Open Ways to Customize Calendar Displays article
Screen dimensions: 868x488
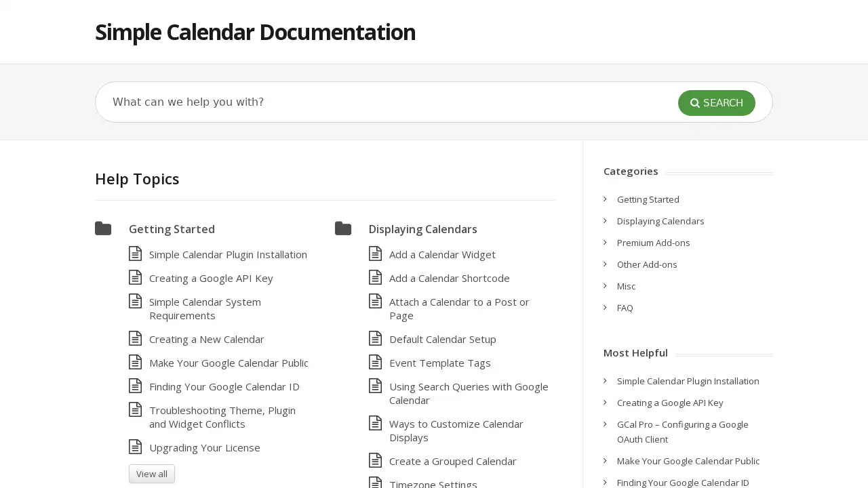(456, 430)
